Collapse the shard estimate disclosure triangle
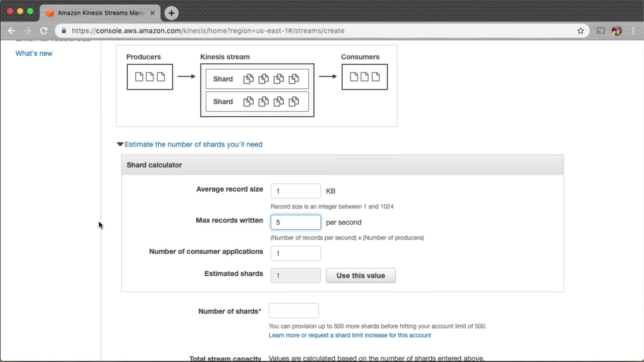Viewport: 644px width, 362px height. 120,144
